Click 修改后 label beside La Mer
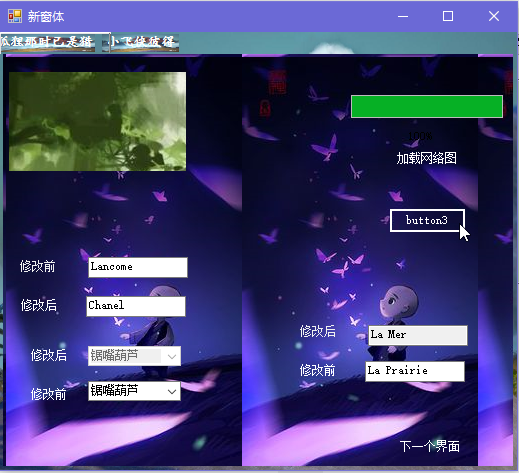The height and width of the screenshot is (473, 519). [x=317, y=331]
